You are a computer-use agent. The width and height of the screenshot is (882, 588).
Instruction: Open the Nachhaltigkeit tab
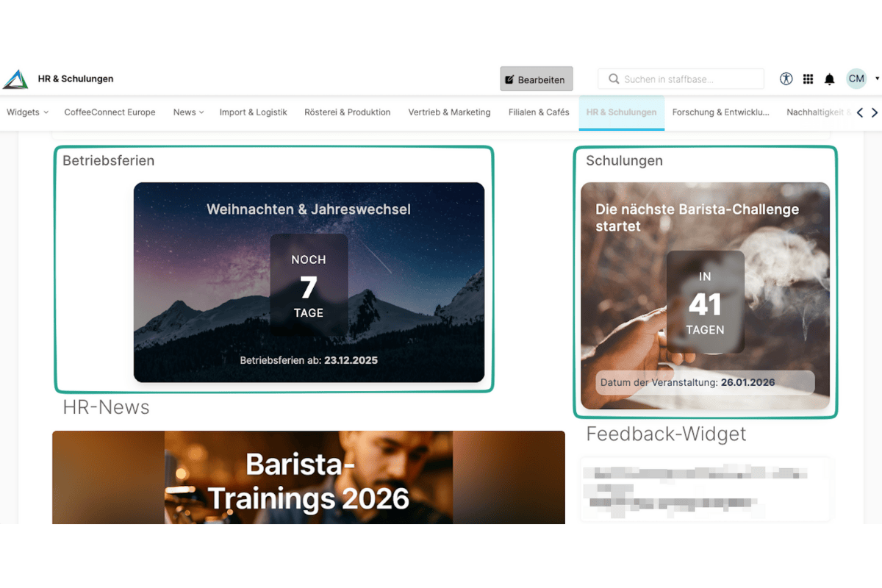pos(819,112)
